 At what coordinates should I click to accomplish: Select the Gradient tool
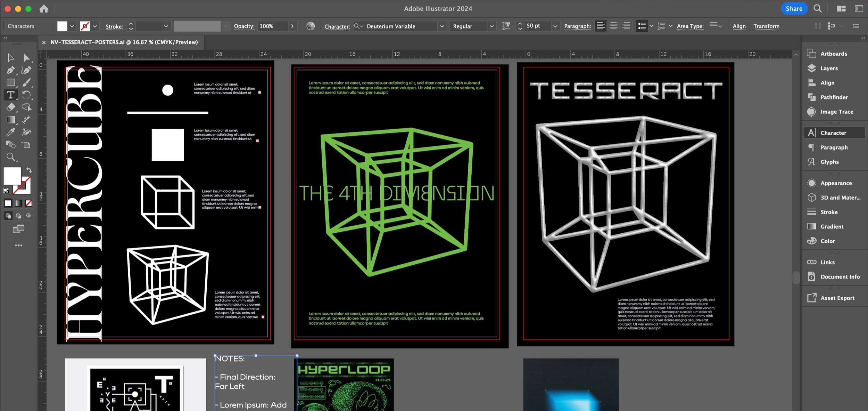11,120
